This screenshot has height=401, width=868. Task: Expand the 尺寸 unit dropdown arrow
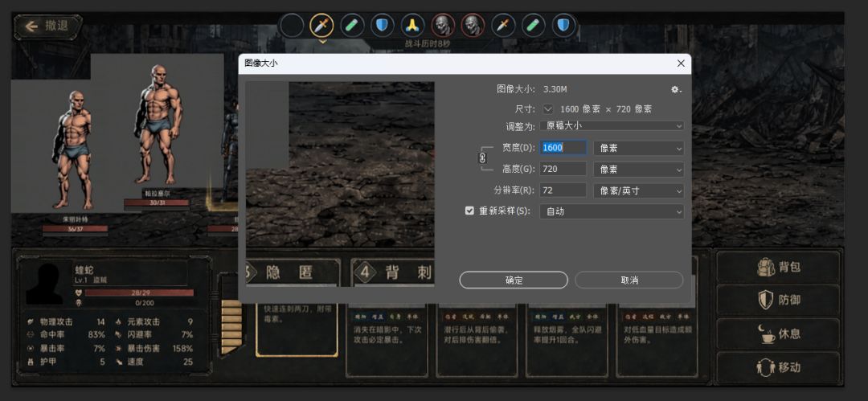(x=548, y=109)
